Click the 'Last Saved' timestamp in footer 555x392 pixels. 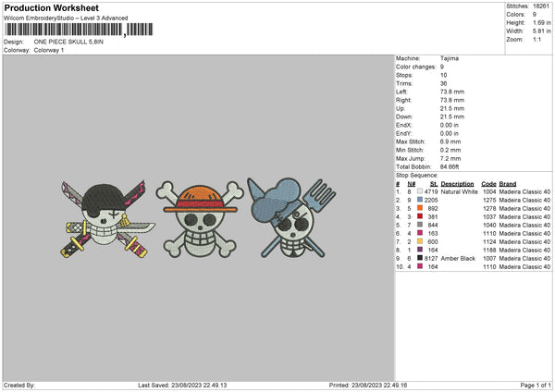182,386
